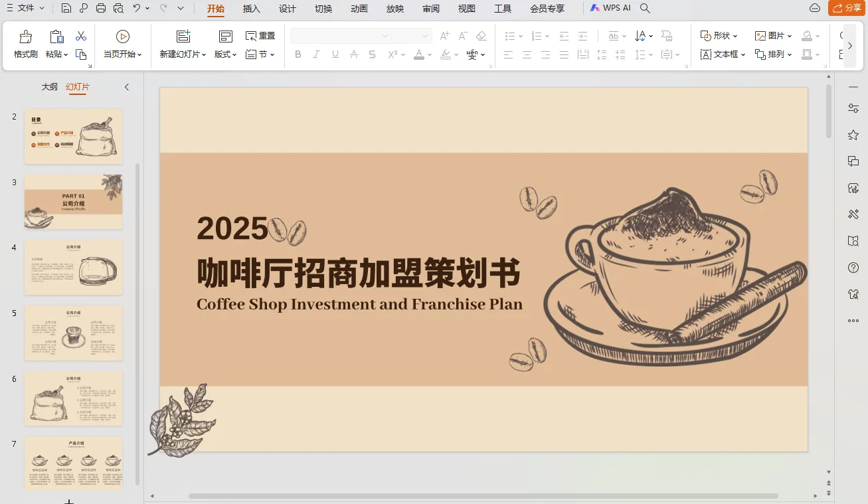Click the Format Painter (格式刷) icon

25,37
